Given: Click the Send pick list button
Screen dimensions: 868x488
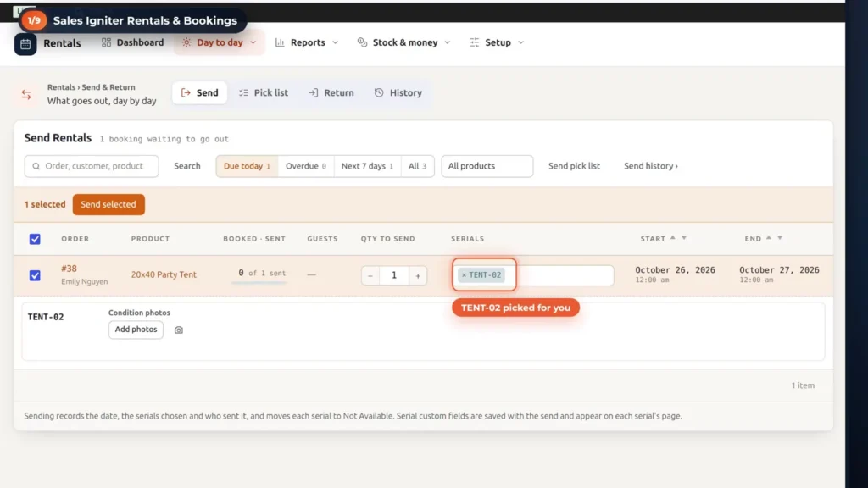Looking at the screenshot, I should [x=574, y=166].
